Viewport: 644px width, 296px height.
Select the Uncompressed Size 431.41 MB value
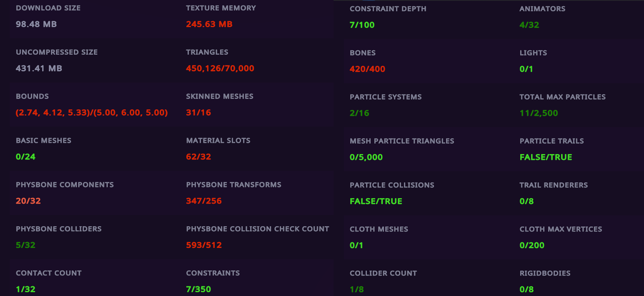39,69
